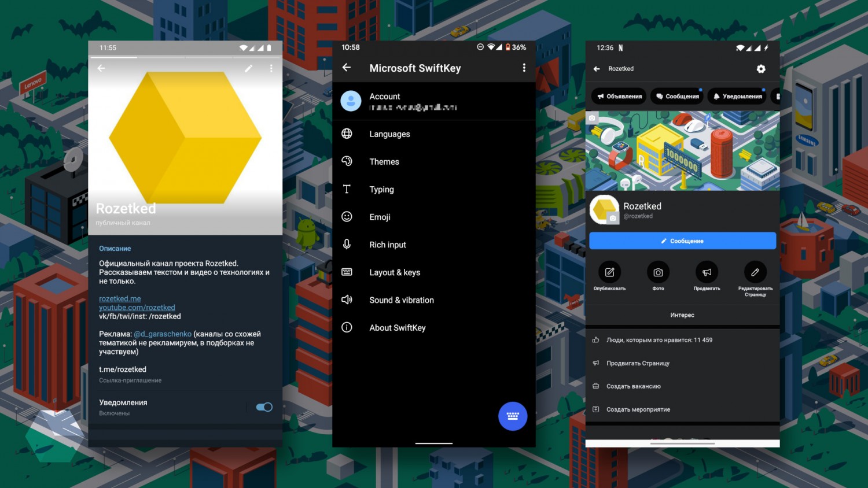
Task: Tap the blue Сообщение button
Action: coord(683,241)
